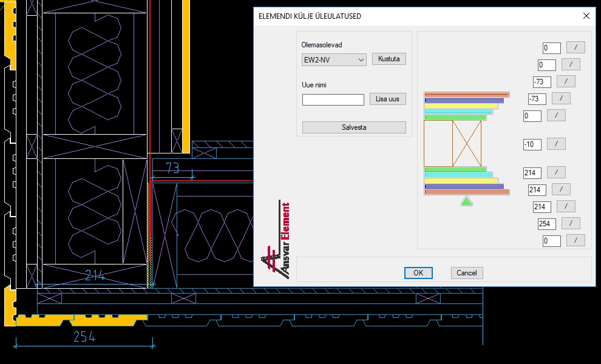601x364 pixels.
Task: Select the 0 field directly above -10
Action: click(x=532, y=116)
